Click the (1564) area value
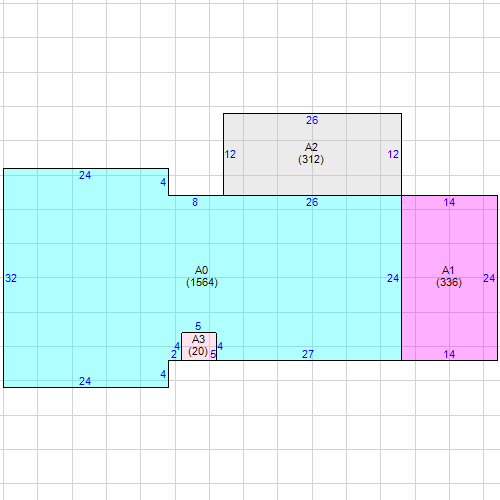The image size is (500, 500). 202,282
